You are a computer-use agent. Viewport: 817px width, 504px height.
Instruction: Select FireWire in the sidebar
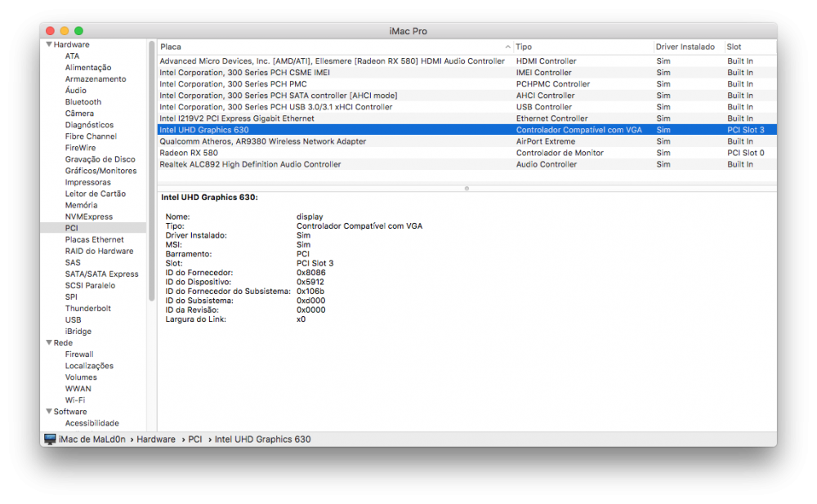tap(80, 148)
